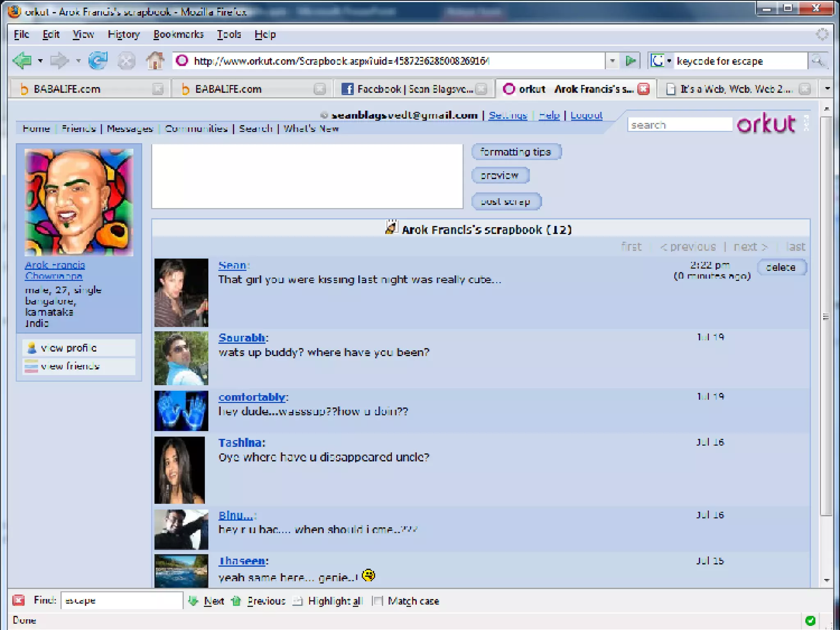Click the search magnifying glass icon
Screen dimensions: 840x630
[817, 61]
